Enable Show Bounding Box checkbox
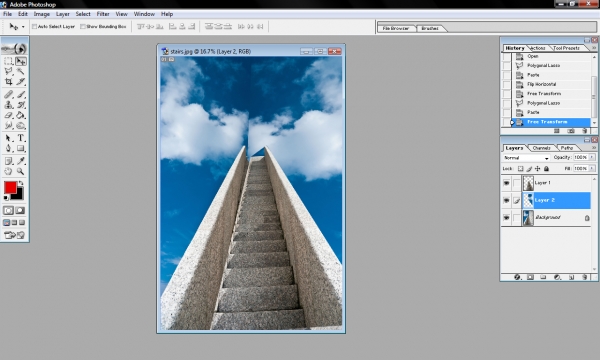The height and width of the screenshot is (360, 600). (x=83, y=26)
